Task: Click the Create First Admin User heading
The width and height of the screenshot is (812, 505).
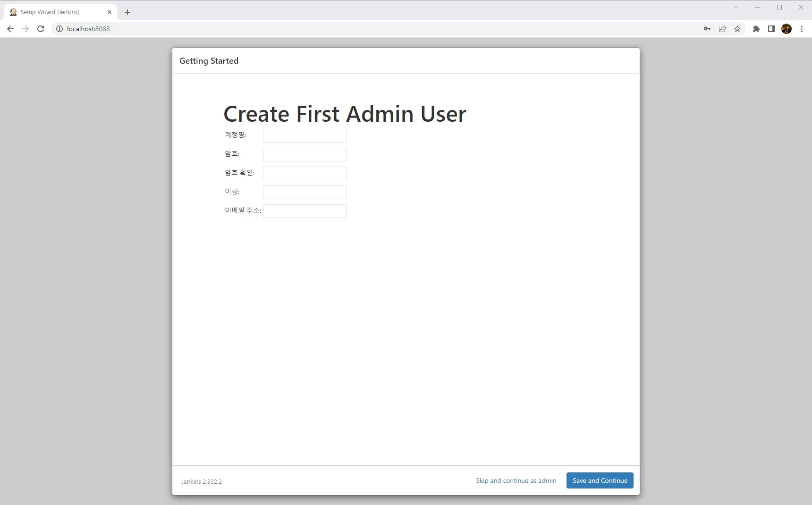Action: pos(345,114)
